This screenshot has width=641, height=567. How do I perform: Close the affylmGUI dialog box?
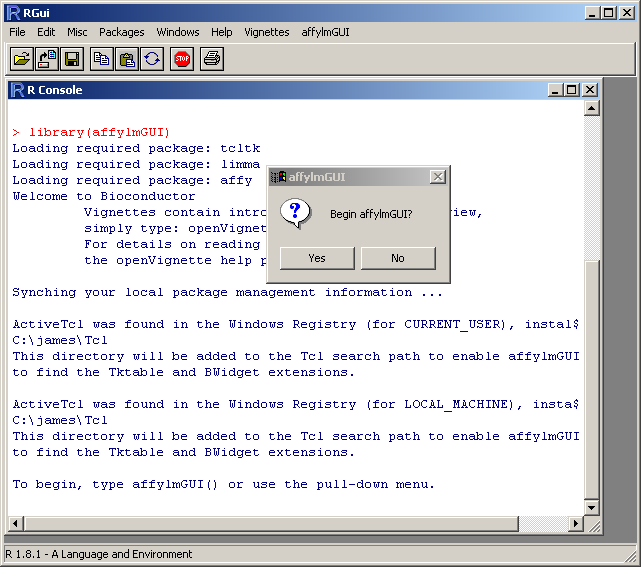[x=437, y=177]
